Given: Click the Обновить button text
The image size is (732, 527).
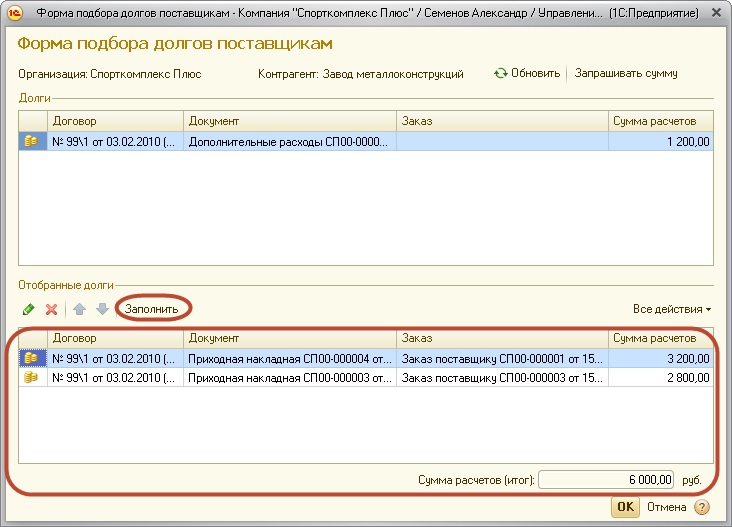Looking at the screenshot, I should click(535, 73).
